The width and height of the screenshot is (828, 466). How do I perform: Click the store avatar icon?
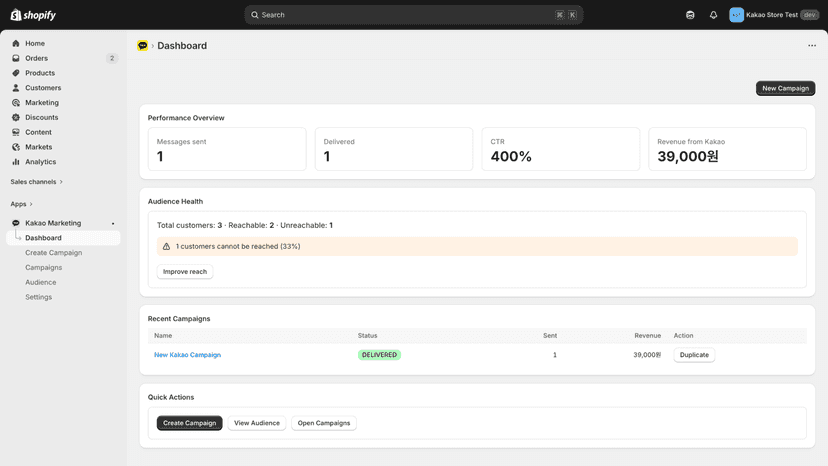point(736,15)
